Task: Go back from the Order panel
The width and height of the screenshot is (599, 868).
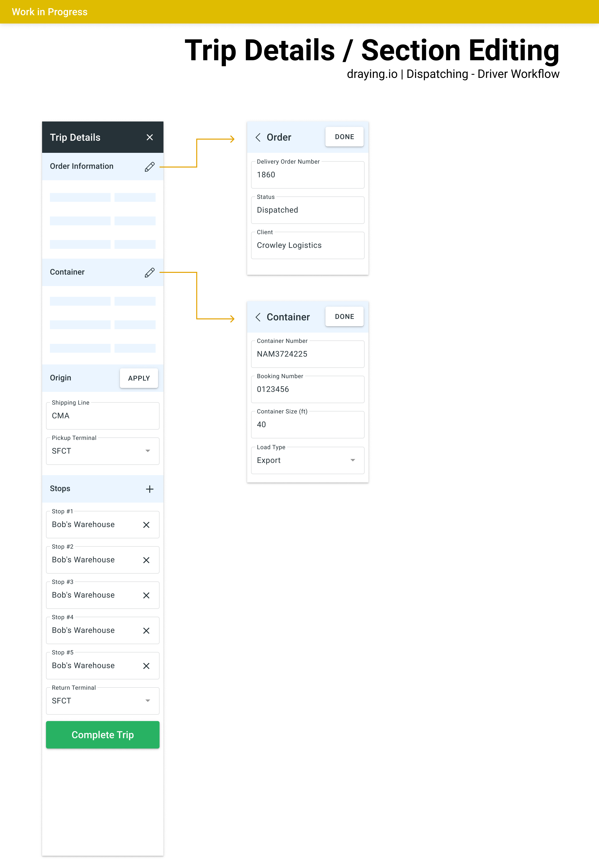Action: 258,137
